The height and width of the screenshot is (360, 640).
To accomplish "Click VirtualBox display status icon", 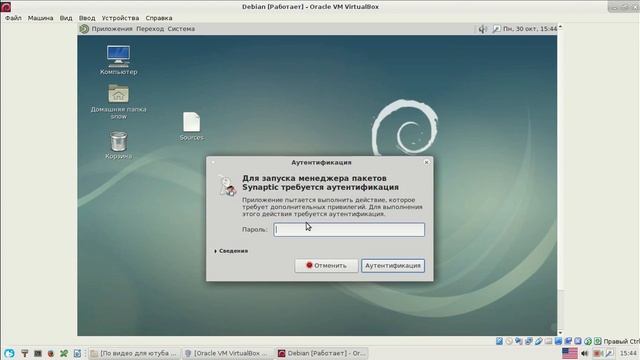I will (558, 341).
